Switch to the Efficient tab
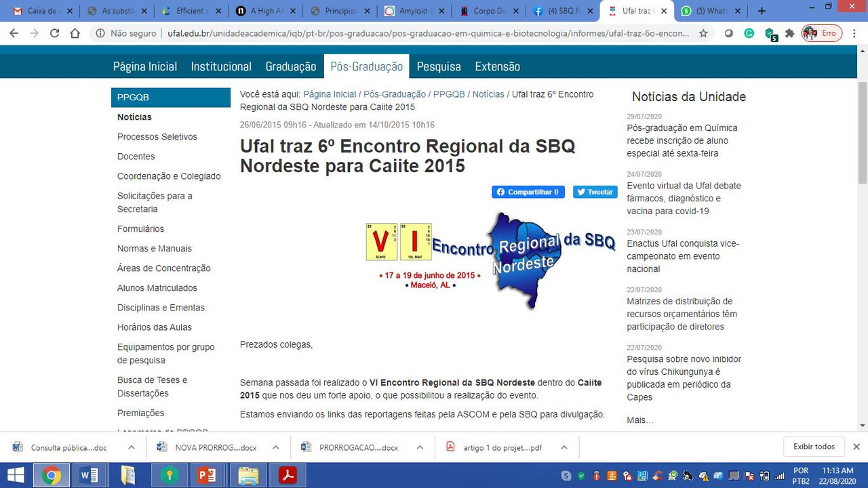868x488 pixels. 192,11
